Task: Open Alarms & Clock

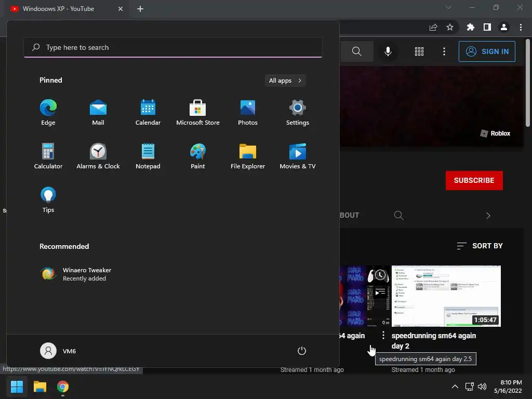Action: pos(98,156)
